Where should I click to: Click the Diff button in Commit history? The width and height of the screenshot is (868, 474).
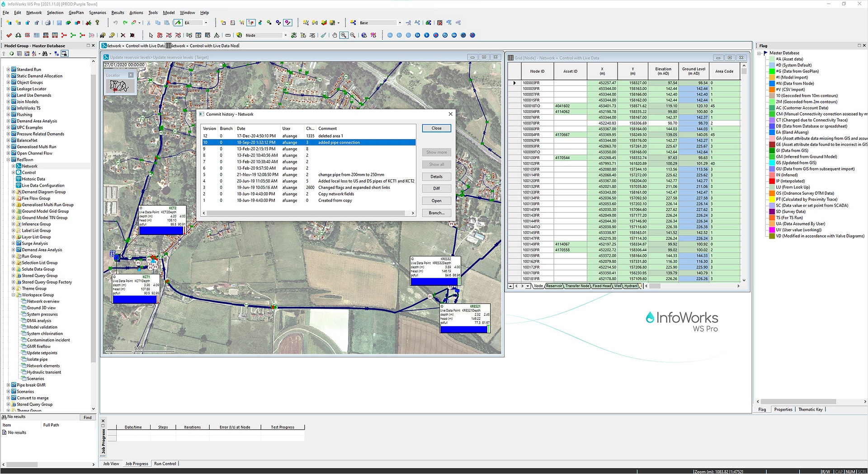click(x=436, y=188)
